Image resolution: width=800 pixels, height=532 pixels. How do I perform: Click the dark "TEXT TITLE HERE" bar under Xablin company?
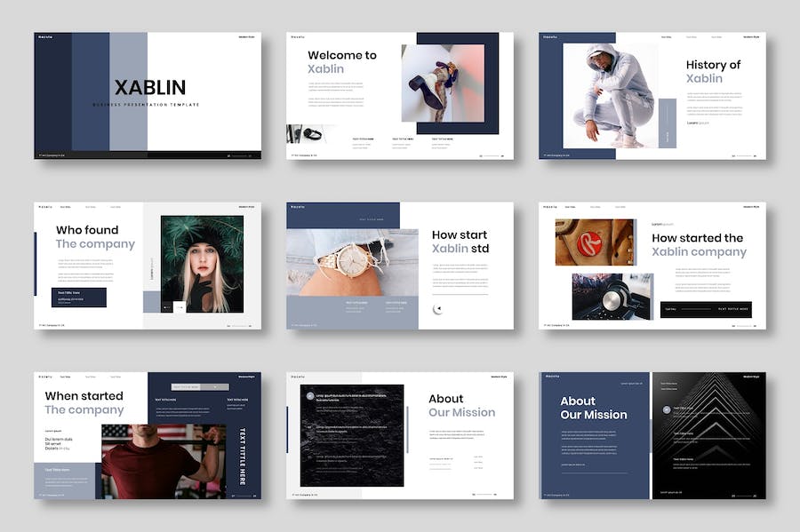pos(706,309)
